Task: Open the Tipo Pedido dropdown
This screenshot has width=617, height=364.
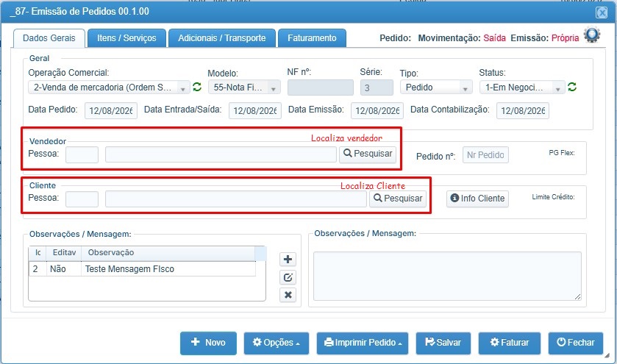Action: coord(436,88)
